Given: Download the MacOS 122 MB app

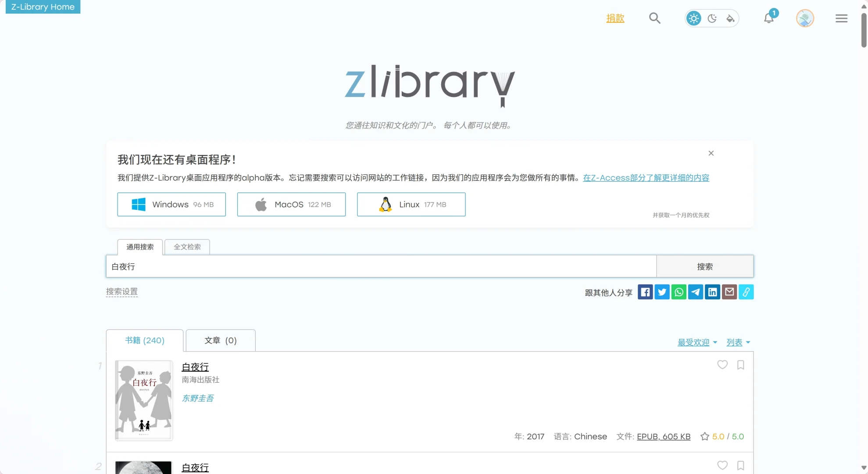Looking at the screenshot, I should pos(291,205).
